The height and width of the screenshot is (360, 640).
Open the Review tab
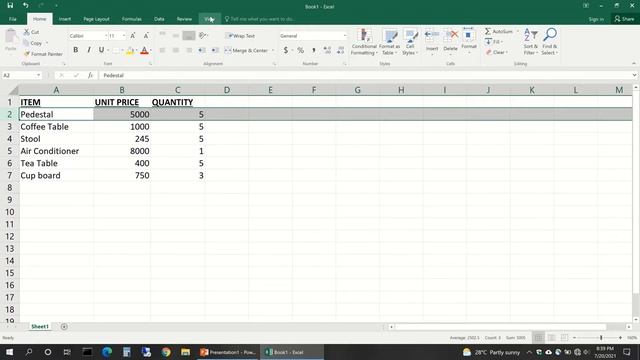coord(184,19)
